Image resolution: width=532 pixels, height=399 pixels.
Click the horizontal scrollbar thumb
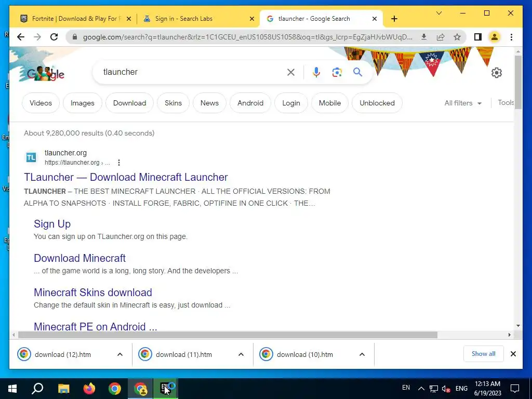click(228, 335)
